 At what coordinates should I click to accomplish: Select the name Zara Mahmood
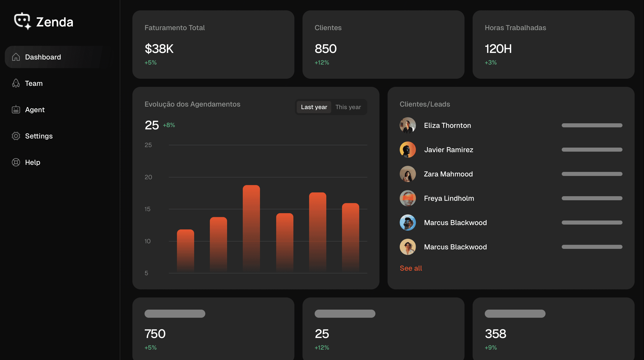click(x=448, y=174)
